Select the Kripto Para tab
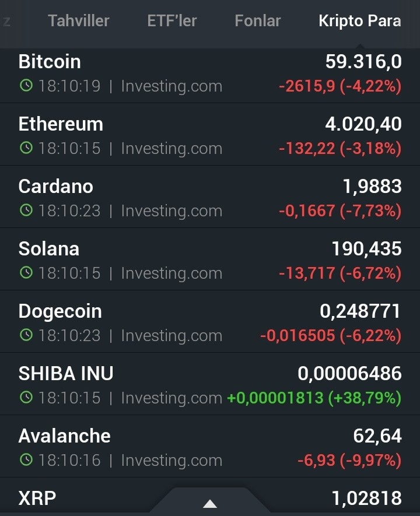 point(360,21)
